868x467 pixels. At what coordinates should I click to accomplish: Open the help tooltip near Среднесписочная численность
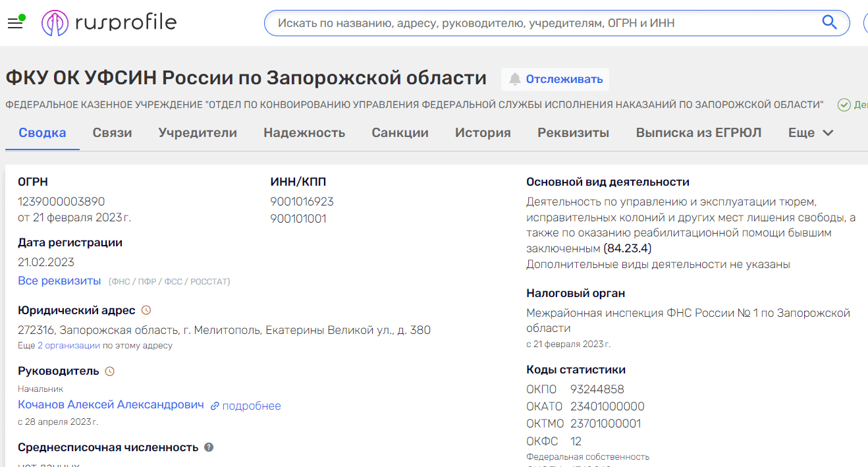pos(209,447)
